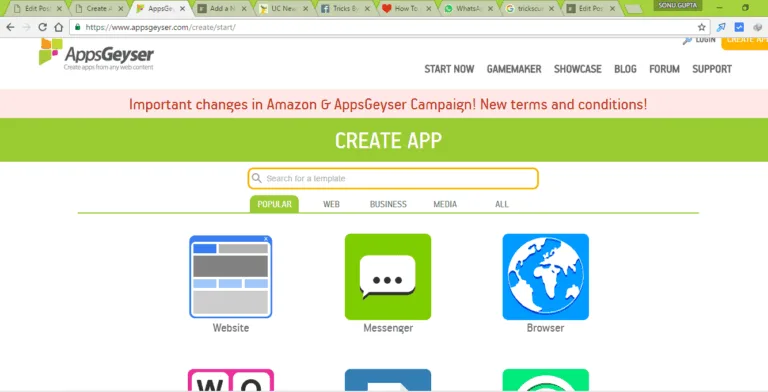This screenshot has width=768, height=392.
Task: Reload the page with refresh icon
Action: pyautogui.click(x=43, y=27)
